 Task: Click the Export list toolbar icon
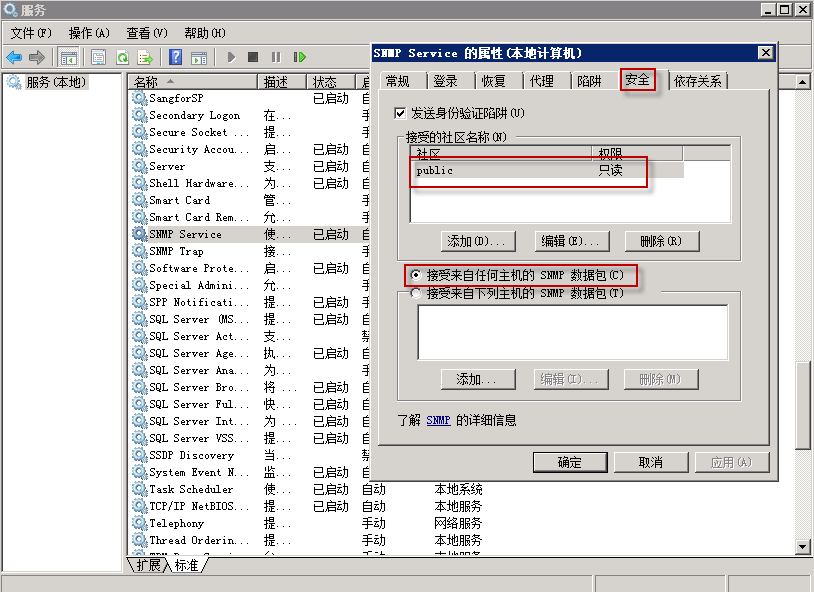pos(145,57)
